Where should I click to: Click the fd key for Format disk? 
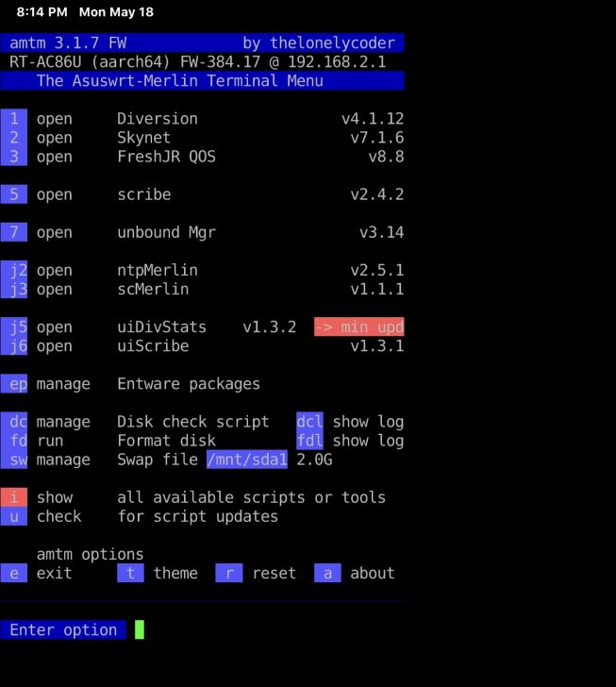pos(13,441)
